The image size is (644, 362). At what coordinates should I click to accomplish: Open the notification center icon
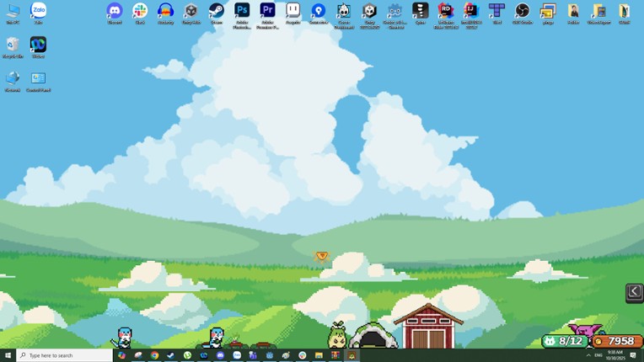[x=633, y=355]
